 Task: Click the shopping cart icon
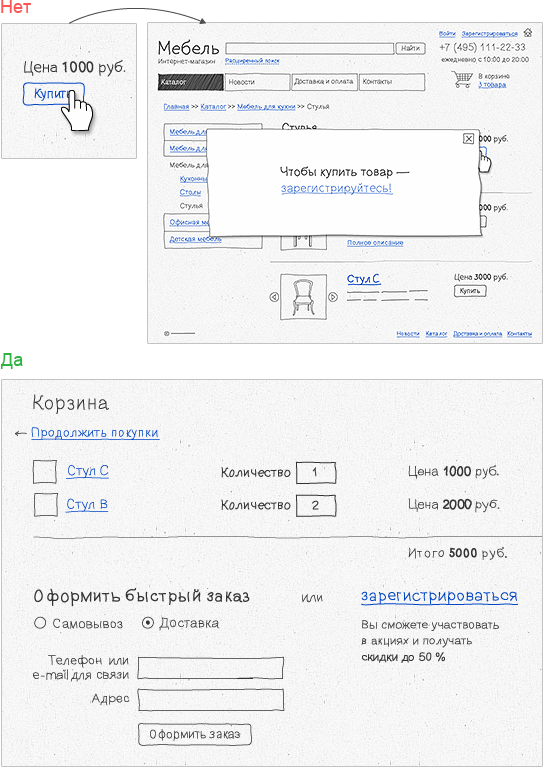[461, 80]
